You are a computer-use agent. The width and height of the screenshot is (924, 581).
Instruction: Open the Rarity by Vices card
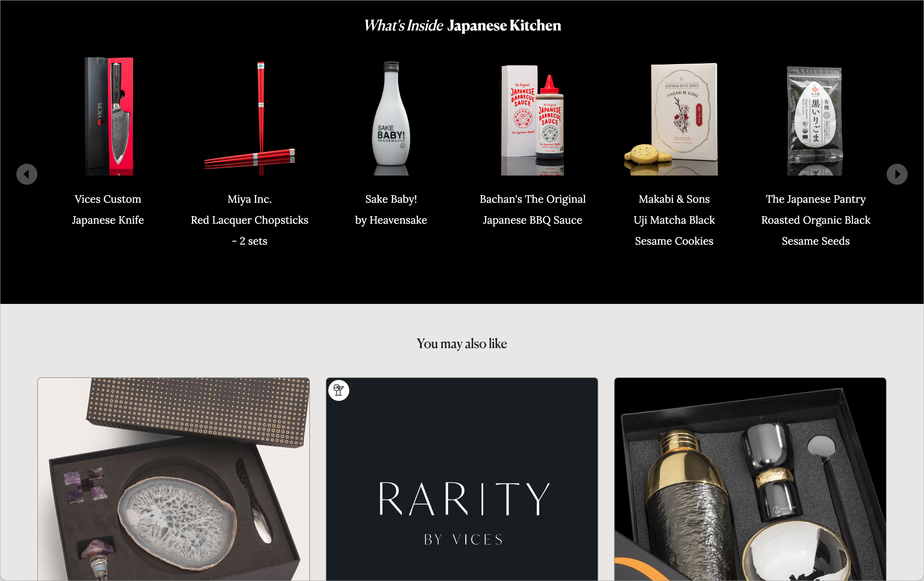462,479
